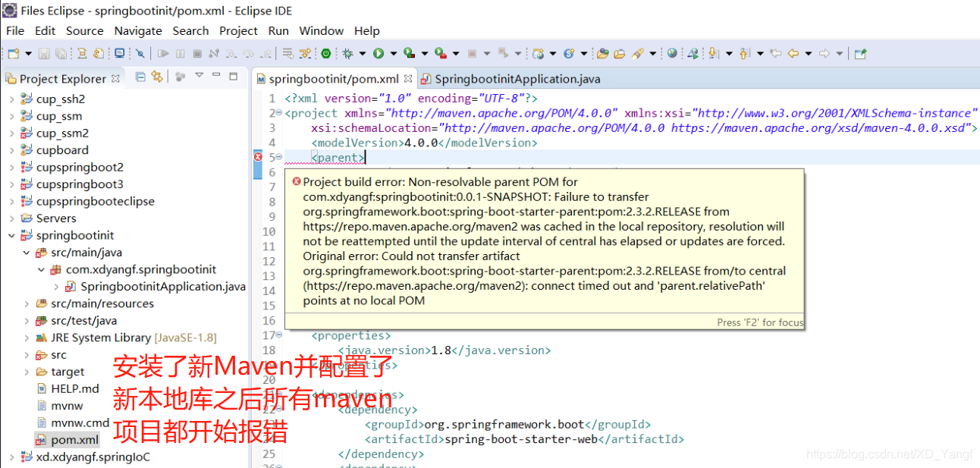Open the Source menu
This screenshot has width=980, height=468.
(85, 30)
